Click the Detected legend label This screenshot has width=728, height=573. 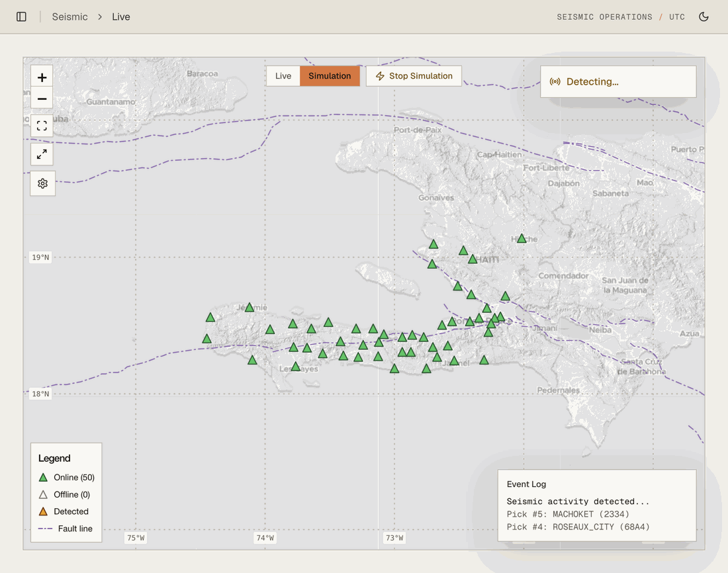71,511
